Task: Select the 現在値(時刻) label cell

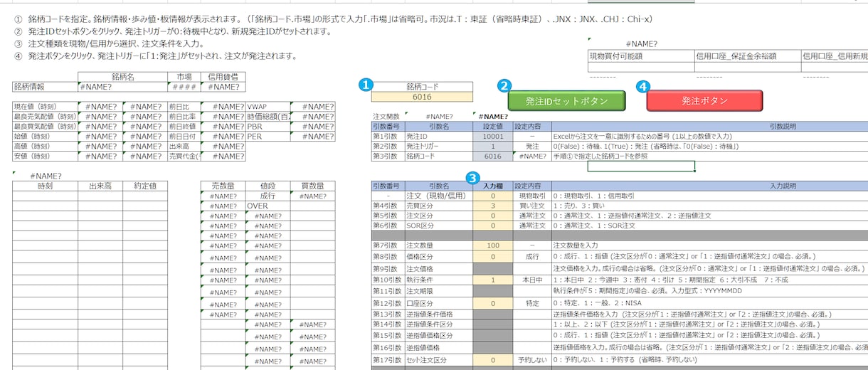Action: click(45, 106)
